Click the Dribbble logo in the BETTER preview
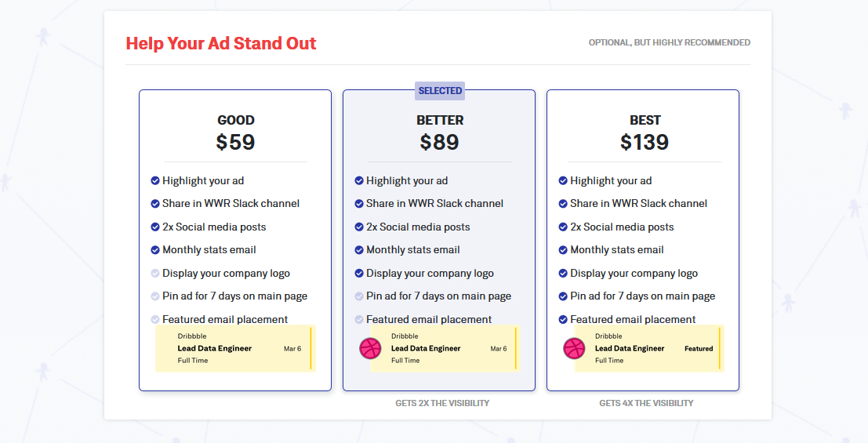Viewport: 868px width, 443px height. coord(370,348)
